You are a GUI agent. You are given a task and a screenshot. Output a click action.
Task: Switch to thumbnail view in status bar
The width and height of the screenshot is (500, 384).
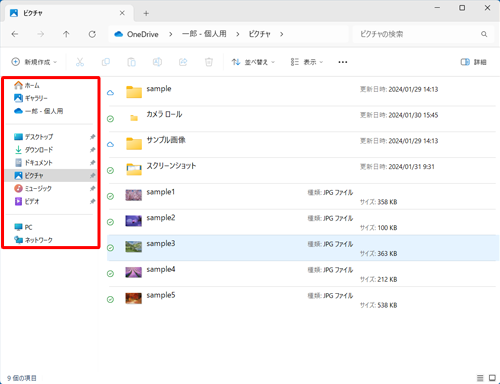(492, 378)
